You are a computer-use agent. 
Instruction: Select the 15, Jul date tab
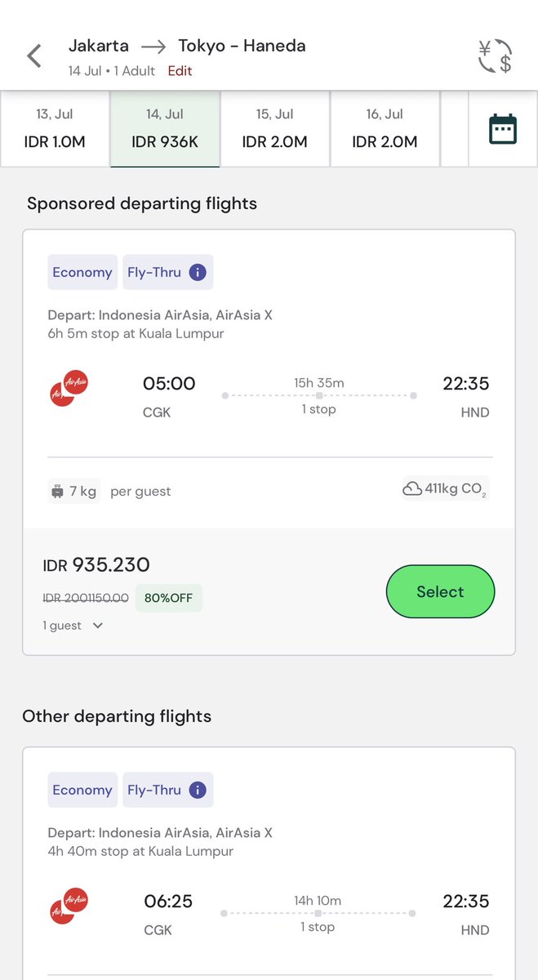[x=274, y=129]
